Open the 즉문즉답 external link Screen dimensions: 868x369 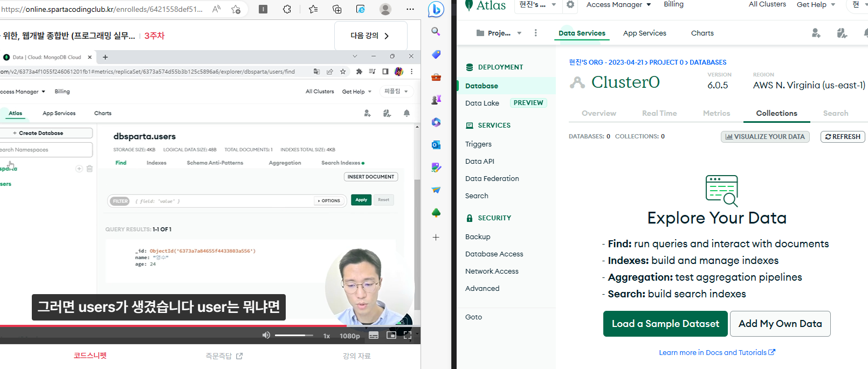224,356
